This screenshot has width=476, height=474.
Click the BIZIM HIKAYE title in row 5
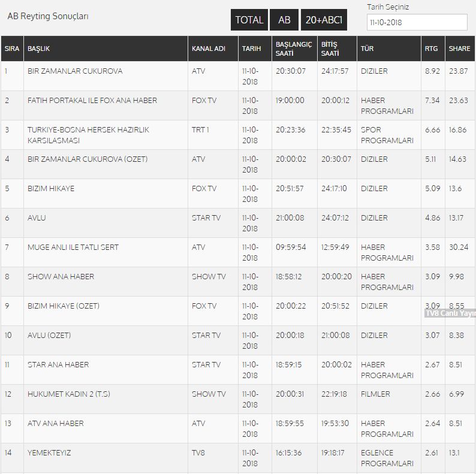pyautogui.click(x=51, y=188)
